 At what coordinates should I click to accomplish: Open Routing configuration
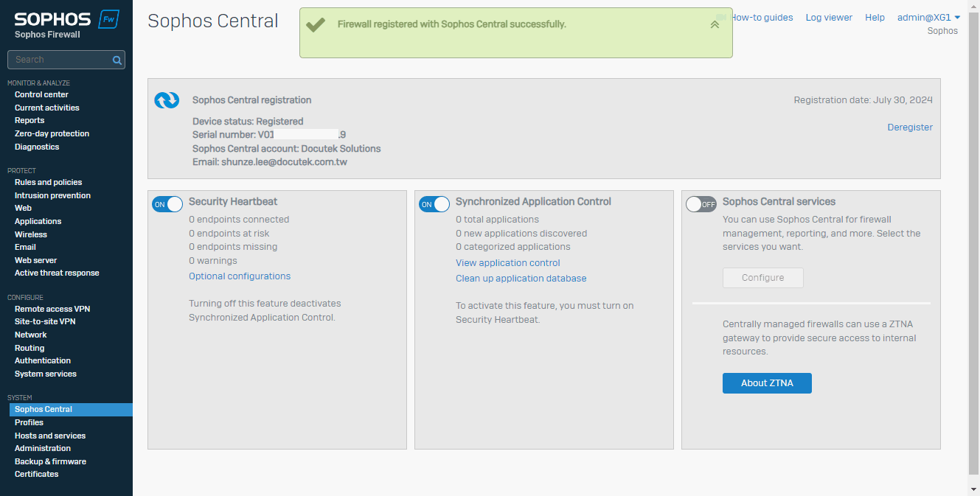tap(29, 348)
